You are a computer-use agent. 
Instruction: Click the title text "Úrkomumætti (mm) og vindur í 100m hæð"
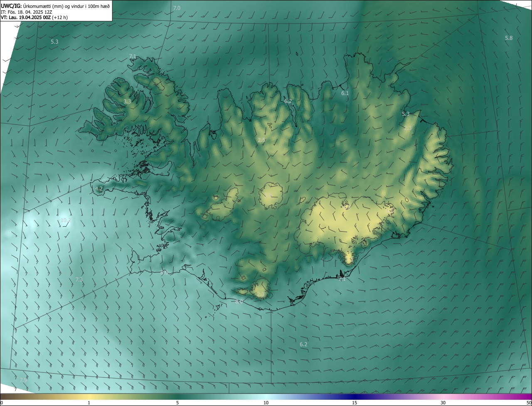coord(66,5)
